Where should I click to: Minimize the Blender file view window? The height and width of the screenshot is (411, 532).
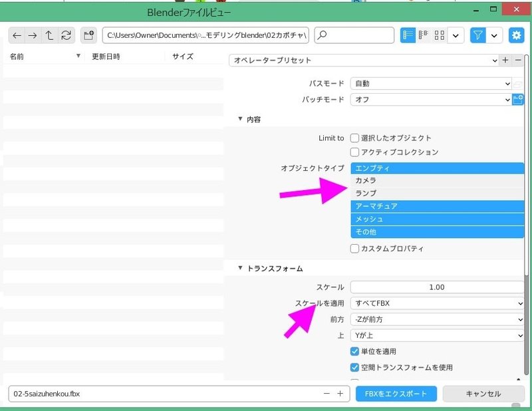476,10
